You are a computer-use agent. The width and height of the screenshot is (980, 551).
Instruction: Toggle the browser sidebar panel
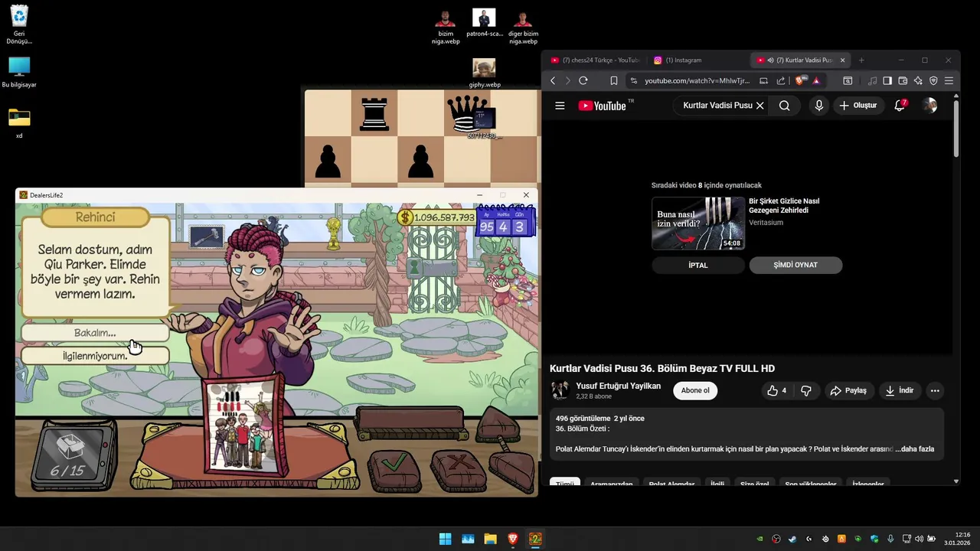pos(887,80)
